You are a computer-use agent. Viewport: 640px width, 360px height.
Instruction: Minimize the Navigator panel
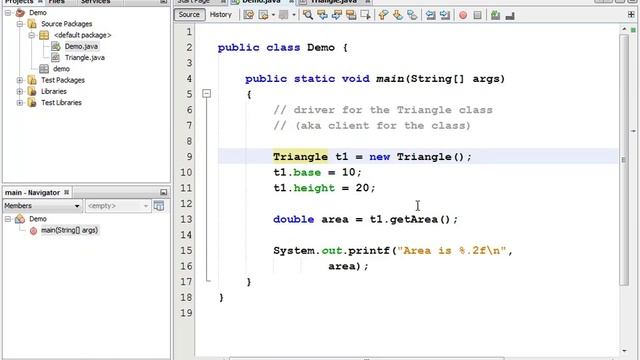[x=164, y=192]
